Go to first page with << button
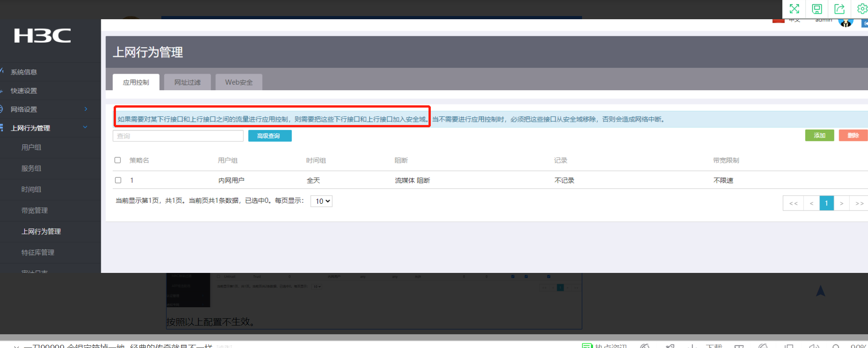Screen dimensions: 868x348 coord(793,203)
